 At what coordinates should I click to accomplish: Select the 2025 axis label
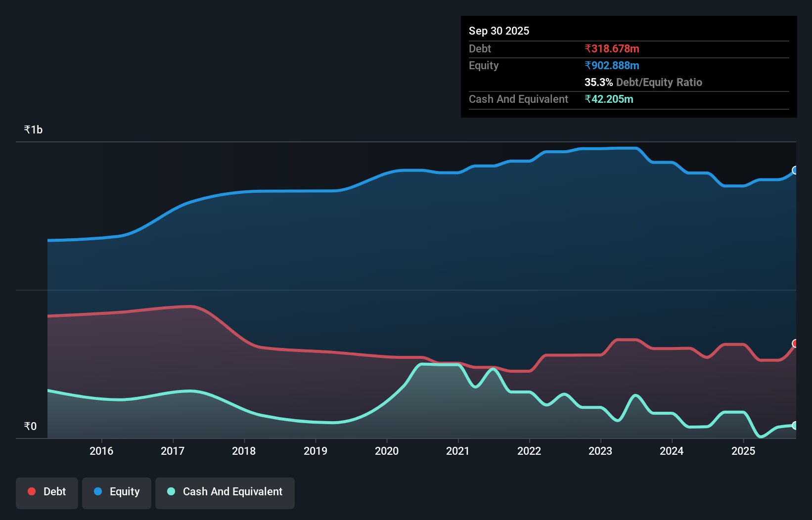click(x=743, y=451)
